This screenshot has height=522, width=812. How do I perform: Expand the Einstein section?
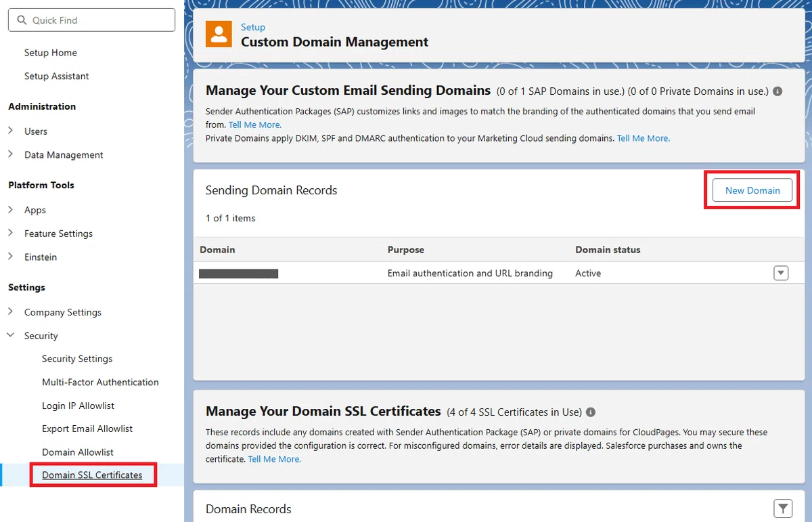10,257
